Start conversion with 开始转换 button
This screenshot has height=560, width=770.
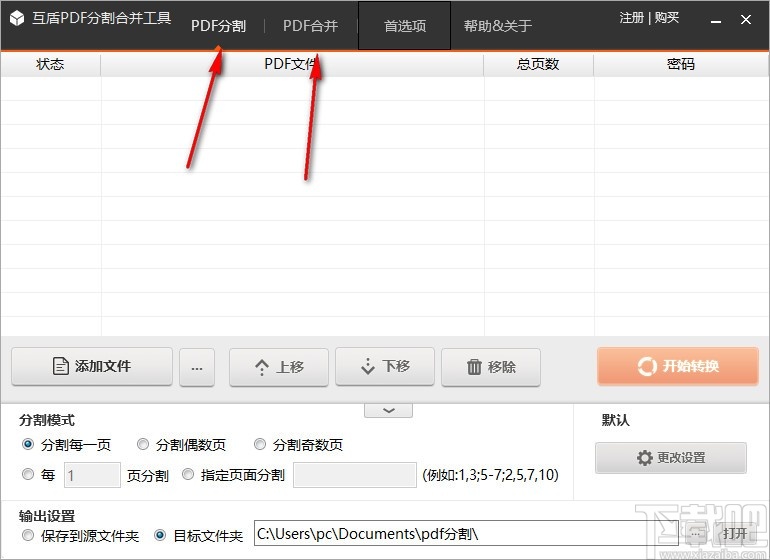pyautogui.click(x=678, y=366)
